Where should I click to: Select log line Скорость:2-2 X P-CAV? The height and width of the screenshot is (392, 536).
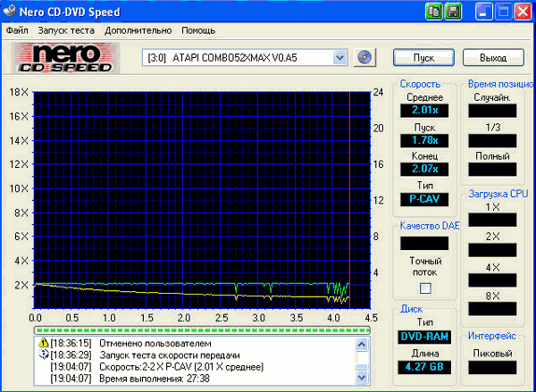click(181, 367)
